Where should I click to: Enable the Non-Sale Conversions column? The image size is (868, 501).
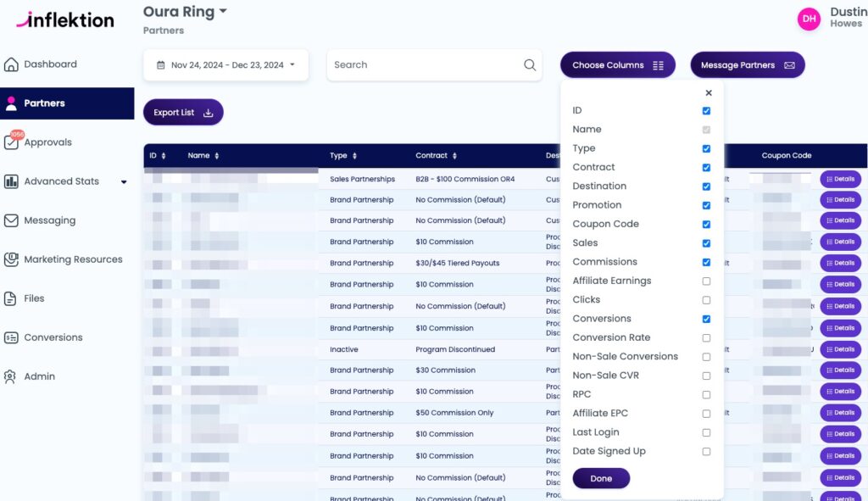[706, 357]
